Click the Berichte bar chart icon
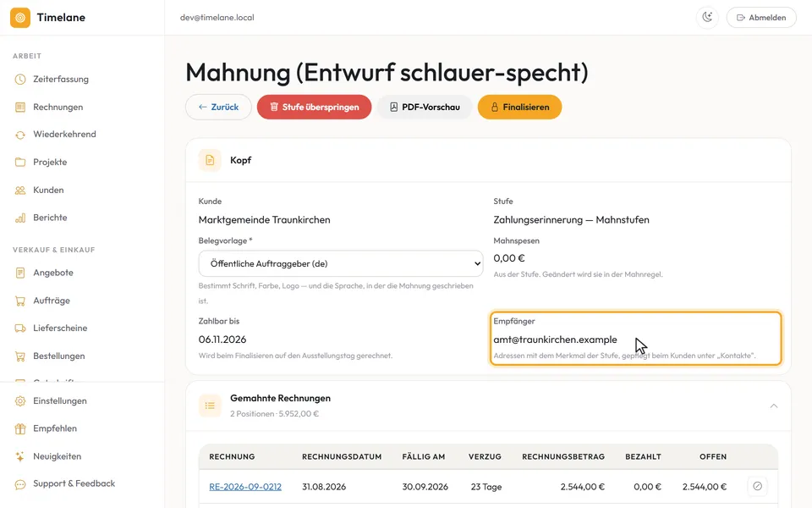 20,218
